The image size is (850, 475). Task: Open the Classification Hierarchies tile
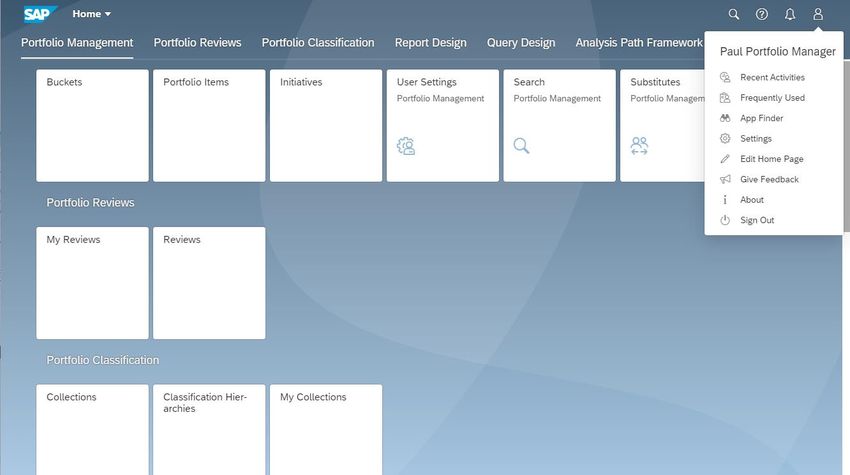(209, 430)
